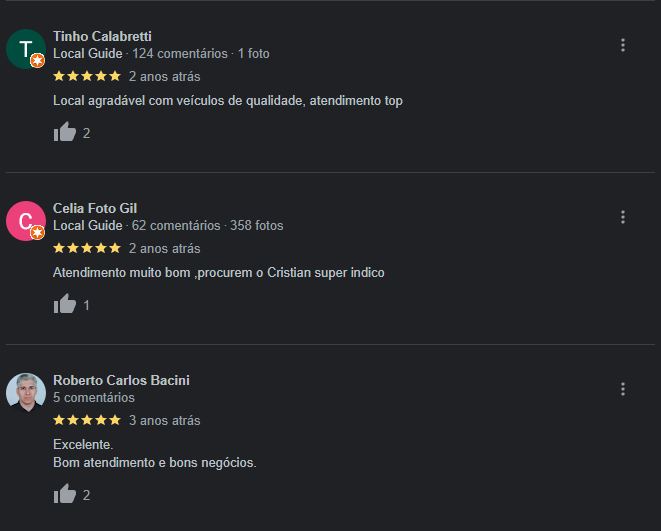Viewport: 661px width, 531px height.
Task: Click Celia's 62 comentários · 358 fotos line
Action: [207, 225]
